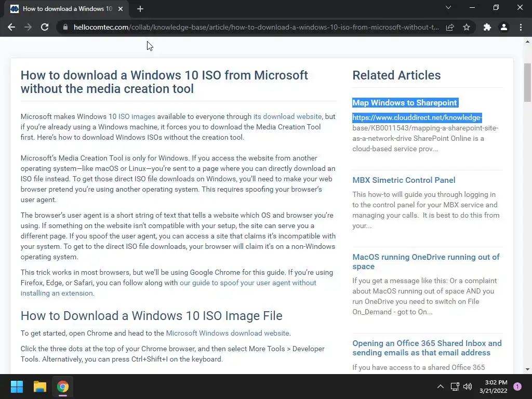Viewport: 532px width, 399px height.
Task: Open 'Opening an Office 365 Shared Inbox' article
Action: pos(427,348)
